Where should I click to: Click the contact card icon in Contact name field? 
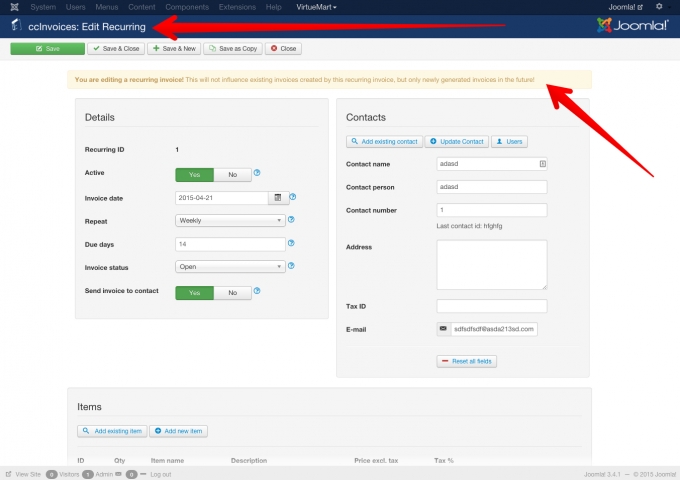[x=543, y=164]
